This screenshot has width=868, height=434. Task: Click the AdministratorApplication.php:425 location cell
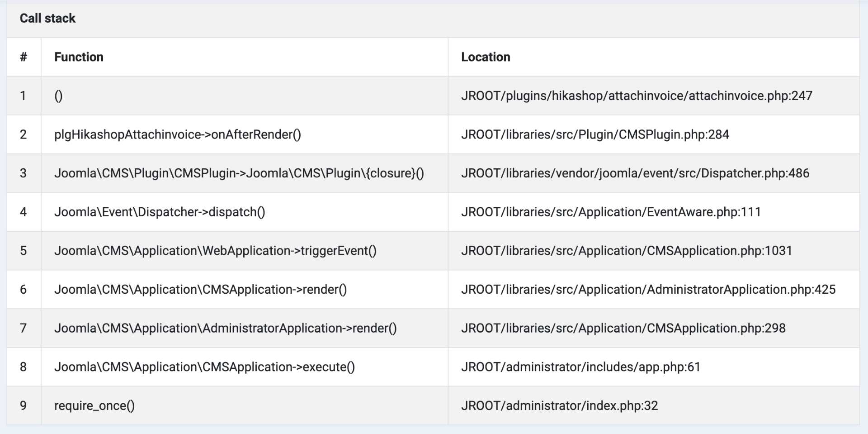point(648,290)
